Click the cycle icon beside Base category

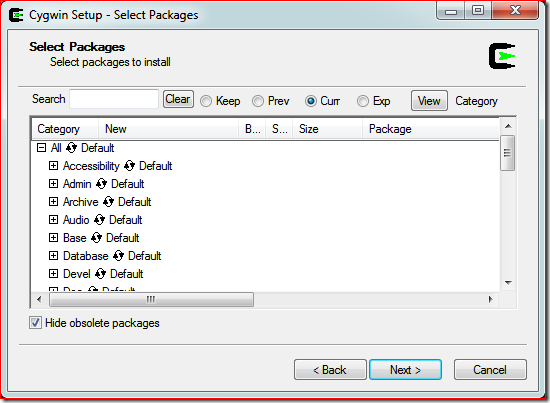click(96, 237)
